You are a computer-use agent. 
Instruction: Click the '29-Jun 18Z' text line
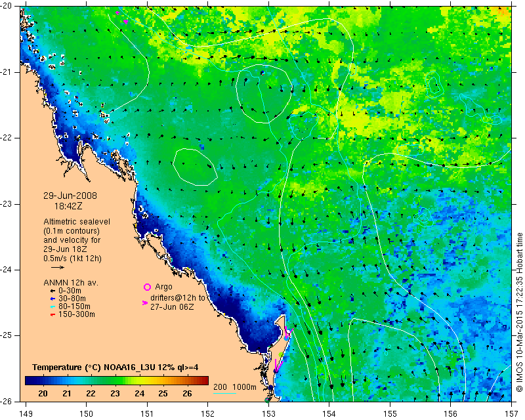64,249
